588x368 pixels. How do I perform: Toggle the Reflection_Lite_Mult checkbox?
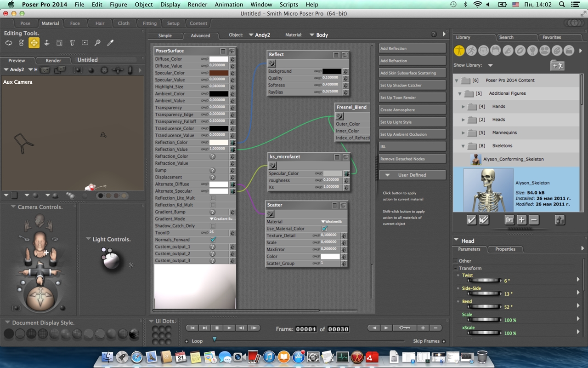(x=213, y=198)
